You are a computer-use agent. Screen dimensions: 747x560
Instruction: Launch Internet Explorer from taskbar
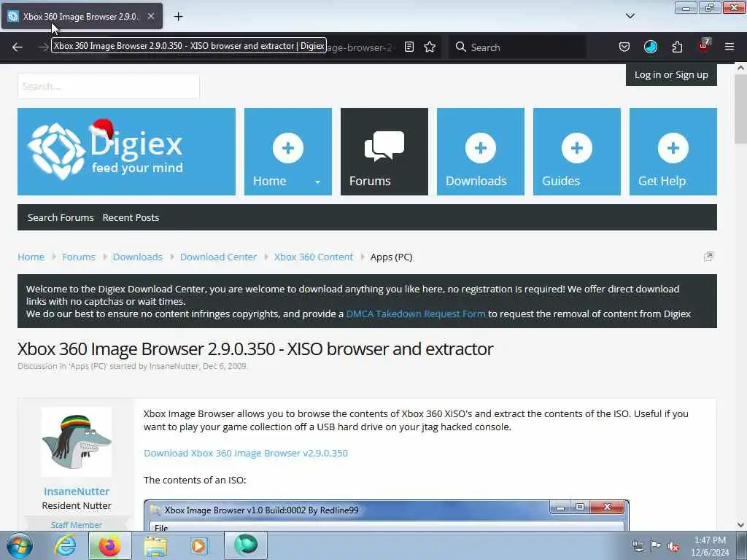65,545
